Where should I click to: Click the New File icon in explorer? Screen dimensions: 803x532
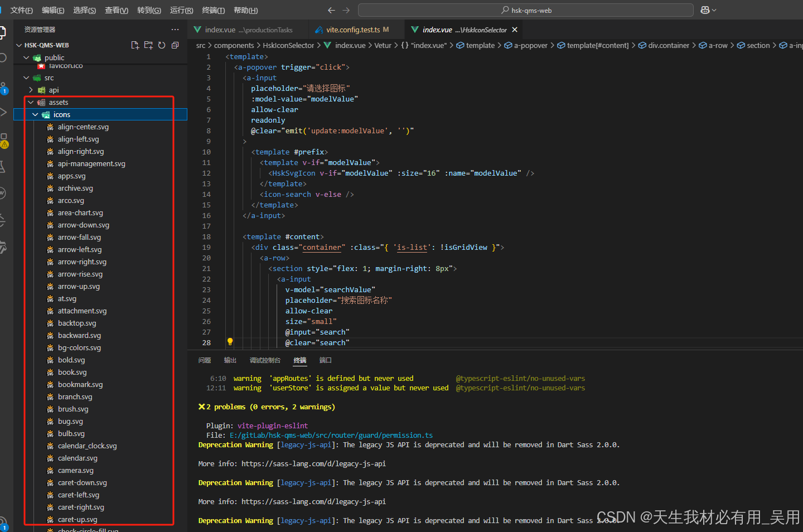[135, 45]
